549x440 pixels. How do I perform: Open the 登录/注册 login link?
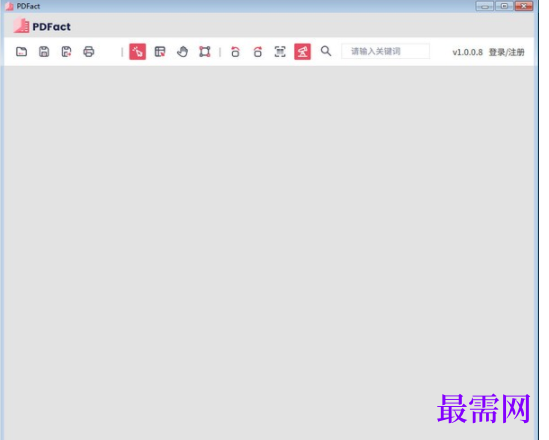coord(507,52)
